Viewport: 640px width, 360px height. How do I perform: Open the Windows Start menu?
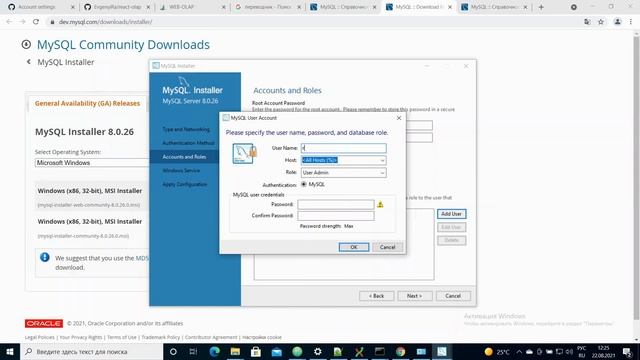point(10,351)
